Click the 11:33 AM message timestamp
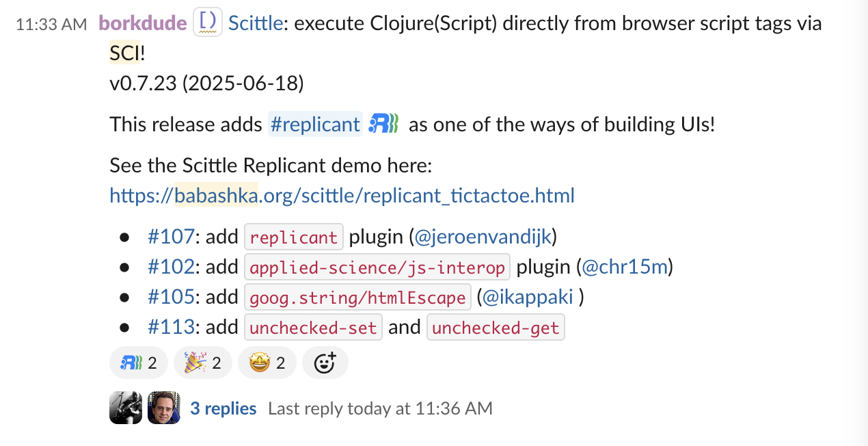 [x=51, y=25]
